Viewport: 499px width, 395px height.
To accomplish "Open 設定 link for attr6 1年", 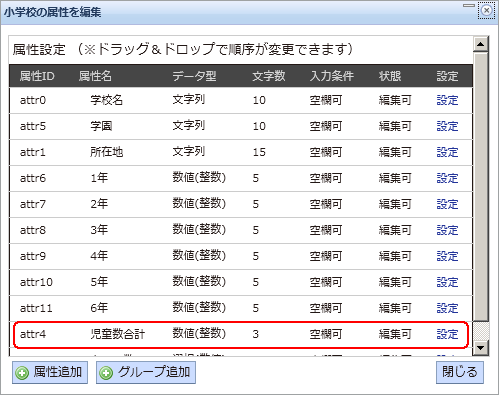I will coord(447,178).
